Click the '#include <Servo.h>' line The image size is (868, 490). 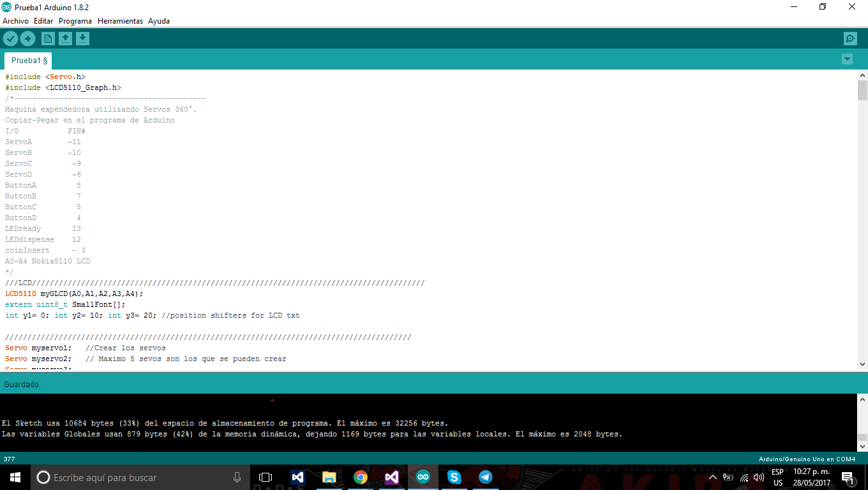pyautogui.click(x=45, y=77)
